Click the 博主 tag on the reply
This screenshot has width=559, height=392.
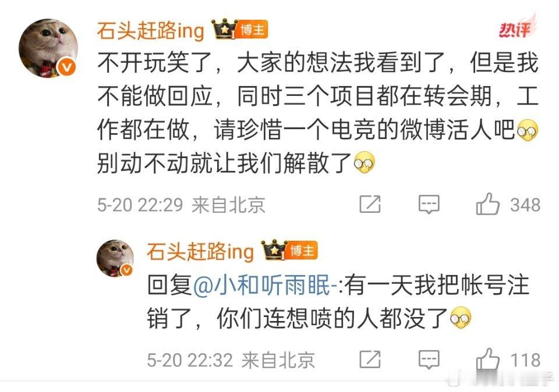pyautogui.click(x=302, y=251)
